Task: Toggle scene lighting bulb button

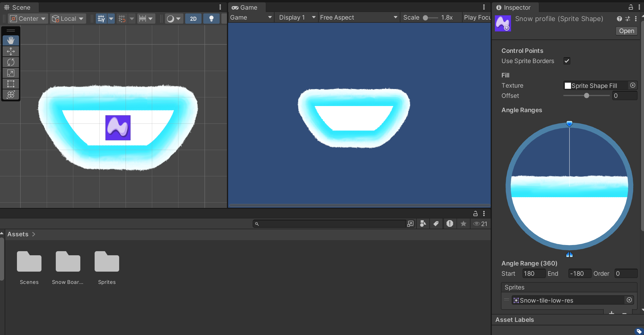Action: coord(211,19)
